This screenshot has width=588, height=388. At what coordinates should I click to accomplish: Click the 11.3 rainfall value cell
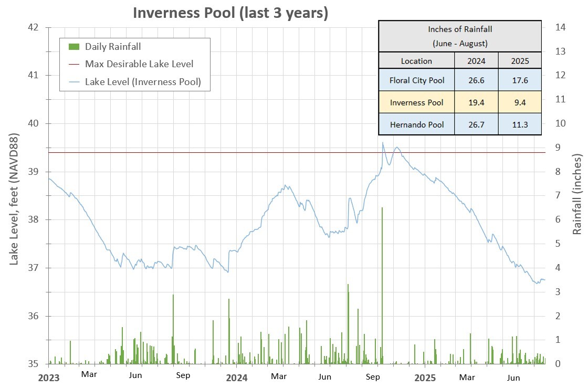[x=520, y=124]
